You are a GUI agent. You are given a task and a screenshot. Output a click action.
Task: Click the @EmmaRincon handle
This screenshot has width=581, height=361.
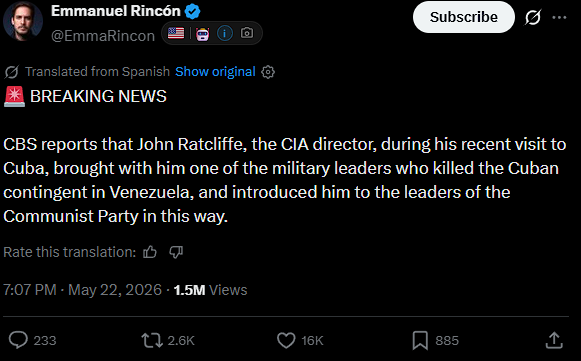pos(103,36)
